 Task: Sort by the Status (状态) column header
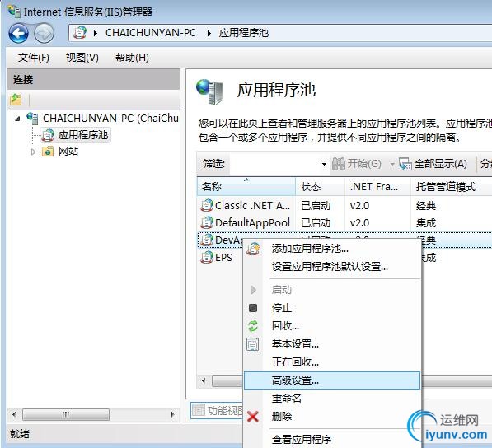click(320, 187)
